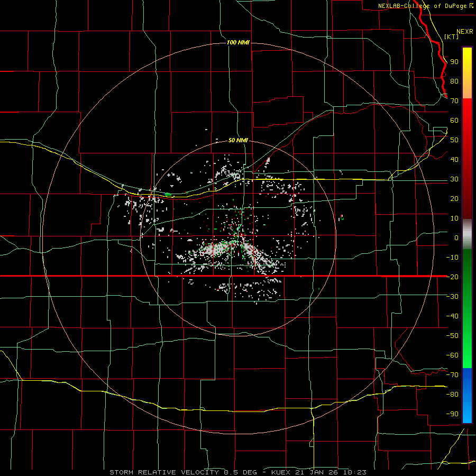Select the gray zero-velocity band of the color bar
The image size is (476, 476).
[467, 234]
